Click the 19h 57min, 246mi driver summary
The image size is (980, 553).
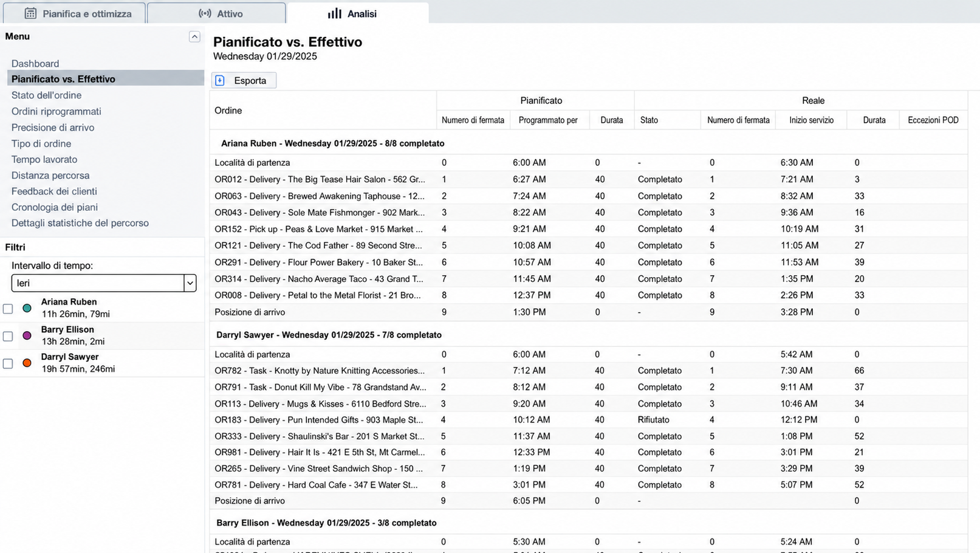pos(78,369)
